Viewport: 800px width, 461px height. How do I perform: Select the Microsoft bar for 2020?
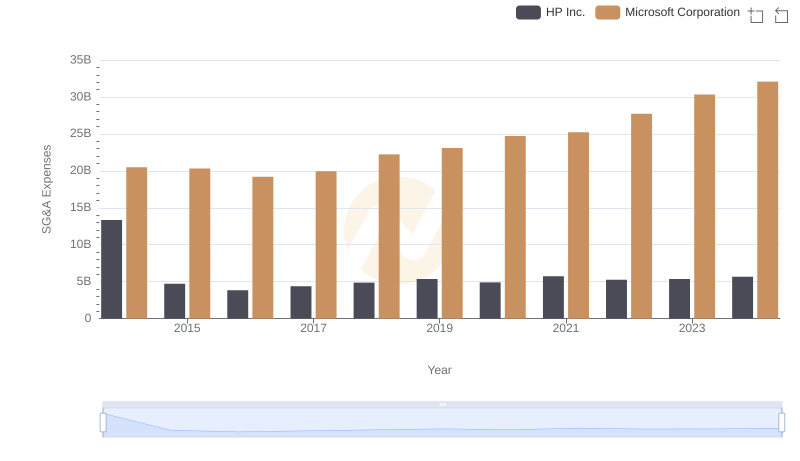(515, 227)
